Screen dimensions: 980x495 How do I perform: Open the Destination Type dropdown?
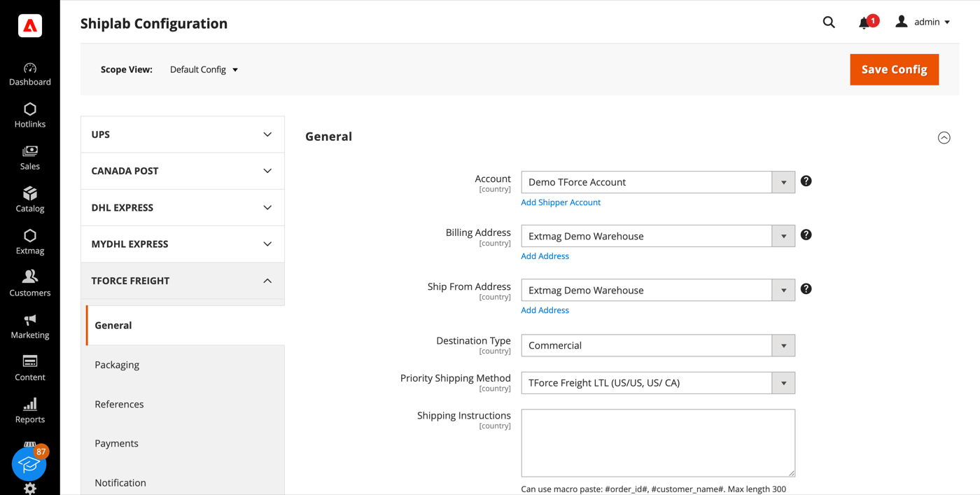658,345
